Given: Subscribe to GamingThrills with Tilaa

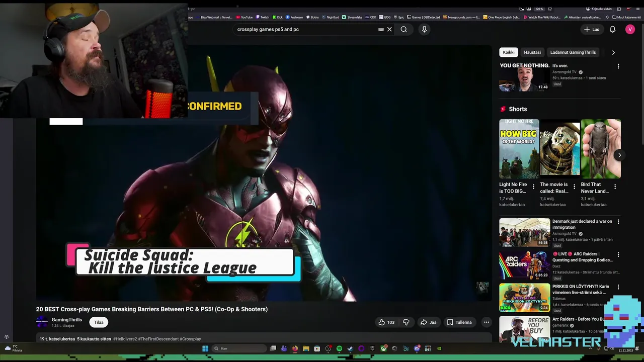Looking at the screenshot, I should click(x=99, y=322).
